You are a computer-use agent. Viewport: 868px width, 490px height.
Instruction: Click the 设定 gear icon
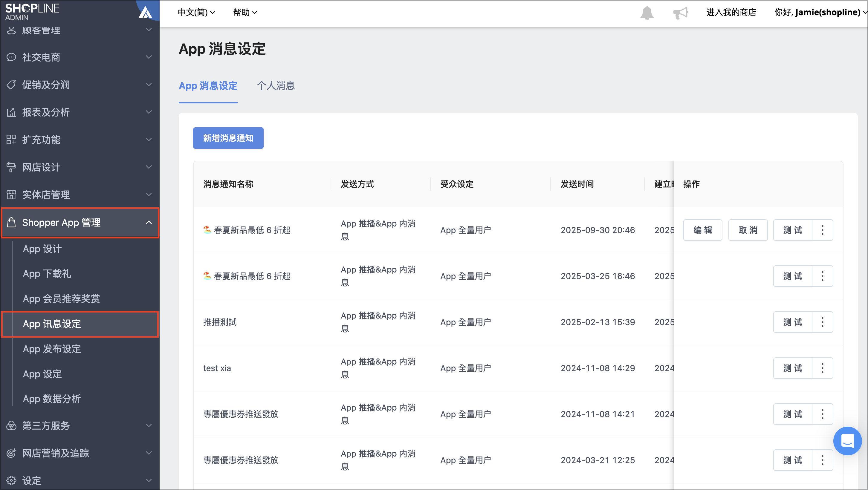11,480
